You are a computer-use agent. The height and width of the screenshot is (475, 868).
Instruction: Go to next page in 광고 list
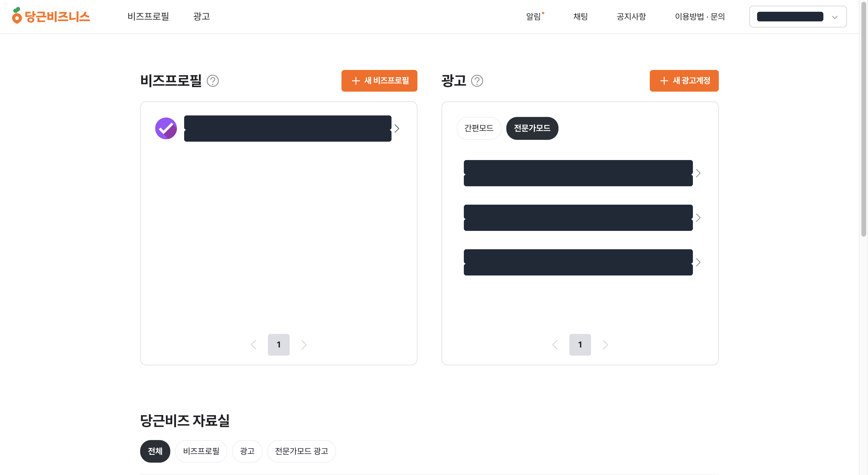click(x=605, y=344)
